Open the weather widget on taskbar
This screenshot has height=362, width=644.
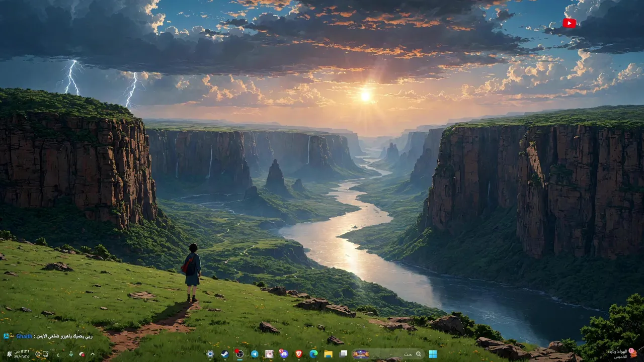621,353
